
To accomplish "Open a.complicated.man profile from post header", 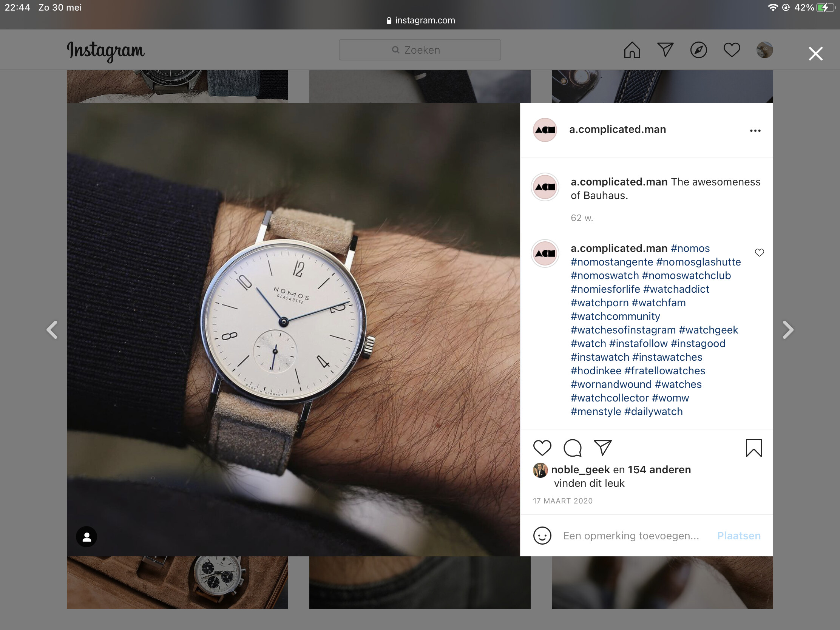I will tap(618, 130).
